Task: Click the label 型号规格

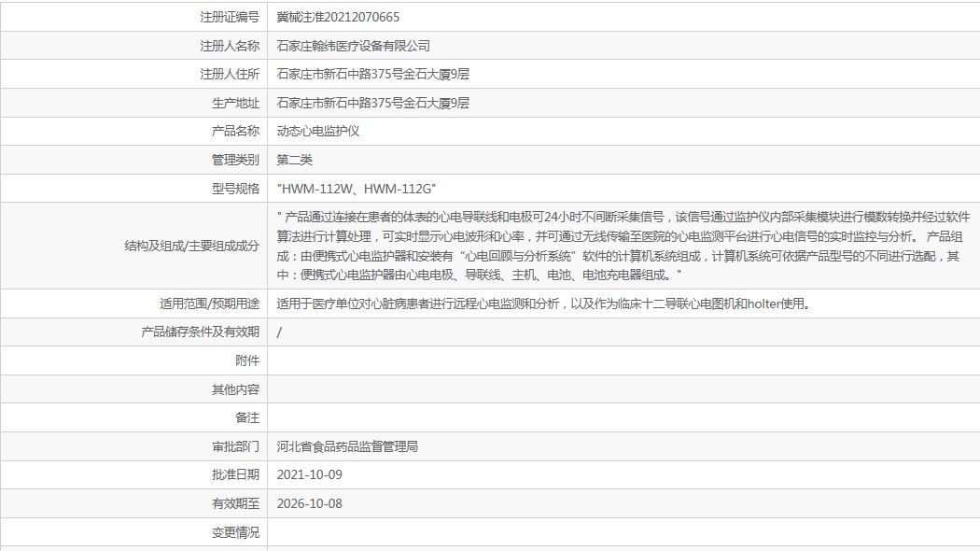Action: click(235, 189)
